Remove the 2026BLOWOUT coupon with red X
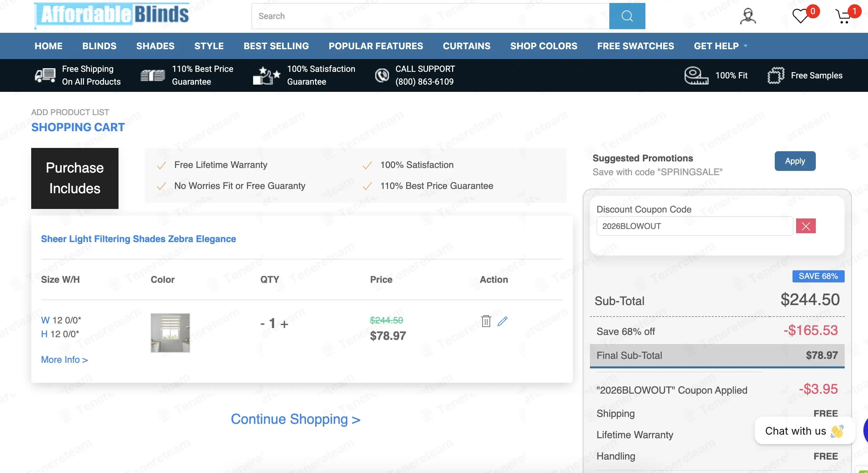The width and height of the screenshot is (868, 473). coord(806,226)
